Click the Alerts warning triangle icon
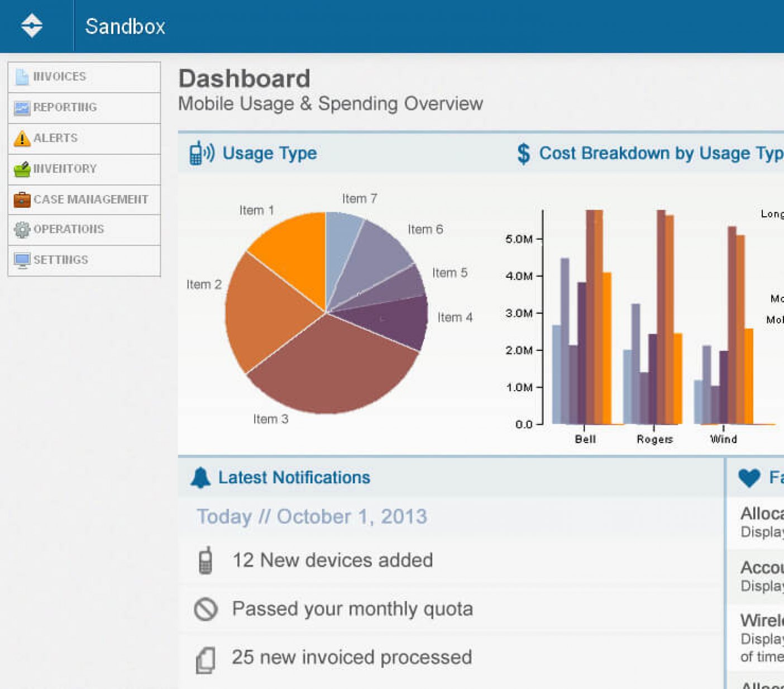 tap(22, 138)
